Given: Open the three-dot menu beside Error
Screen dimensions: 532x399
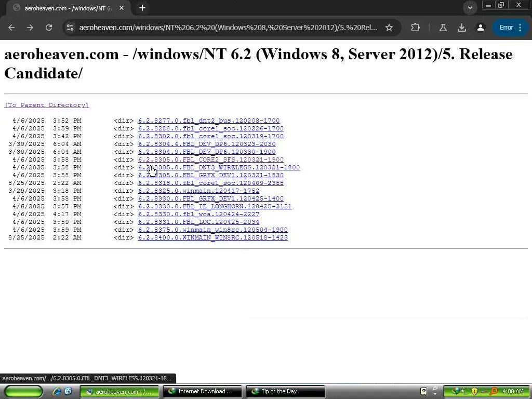Looking at the screenshot, I should (520, 28).
